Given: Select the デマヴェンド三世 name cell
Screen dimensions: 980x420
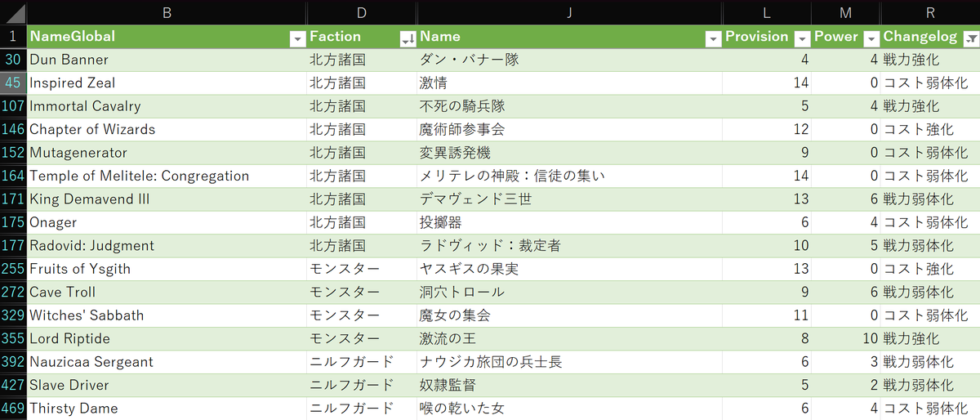Looking at the screenshot, I should pos(570,199).
